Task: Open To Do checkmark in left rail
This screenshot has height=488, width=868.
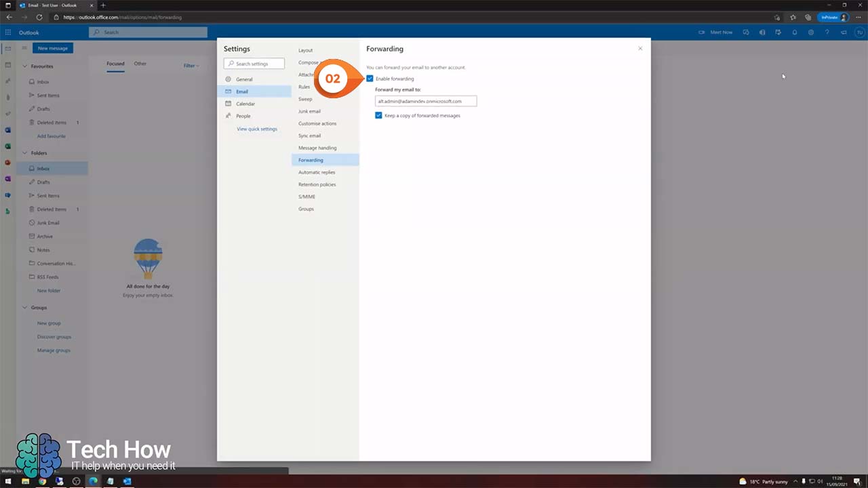Action: tap(7, 114)
